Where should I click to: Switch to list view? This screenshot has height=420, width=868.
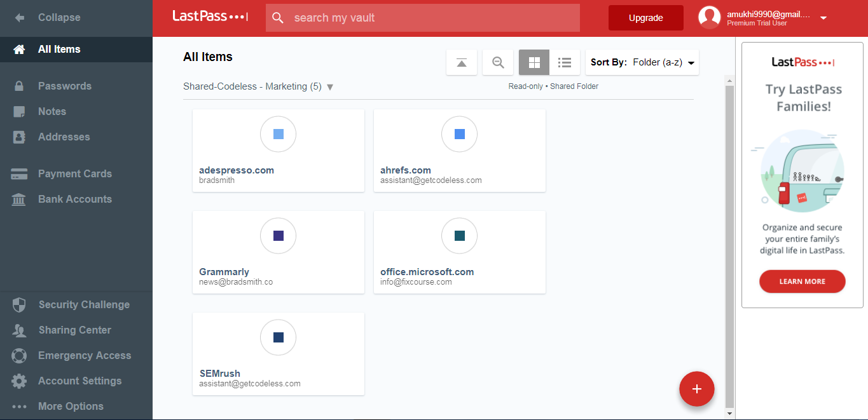(565, 62)
